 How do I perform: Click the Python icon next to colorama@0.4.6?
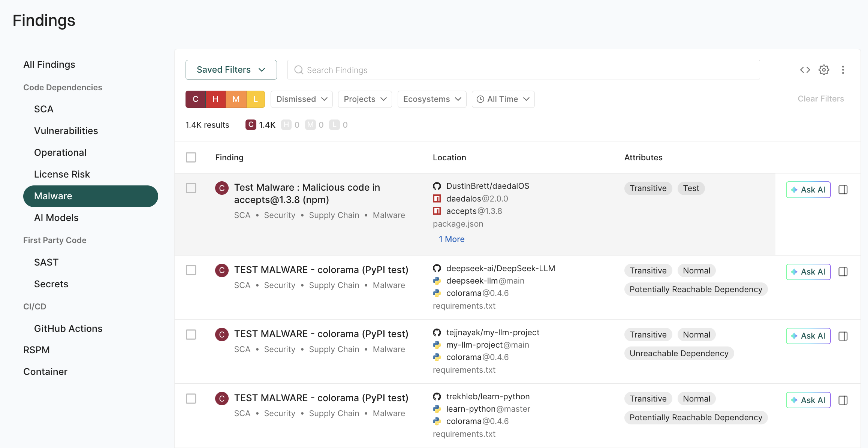pyautogui.click(x=437, y=293)
